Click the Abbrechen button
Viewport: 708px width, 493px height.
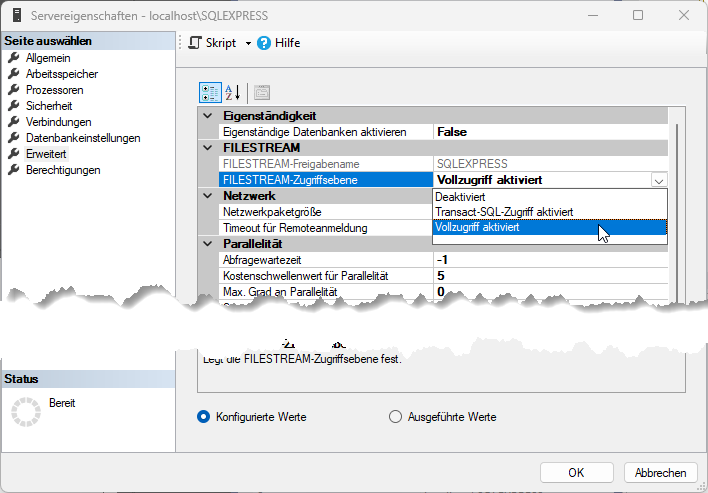point(660,473)
